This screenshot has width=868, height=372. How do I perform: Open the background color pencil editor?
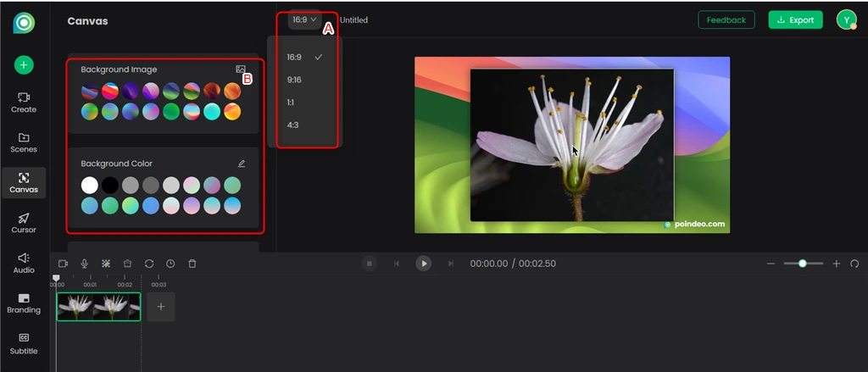[242, 164]
